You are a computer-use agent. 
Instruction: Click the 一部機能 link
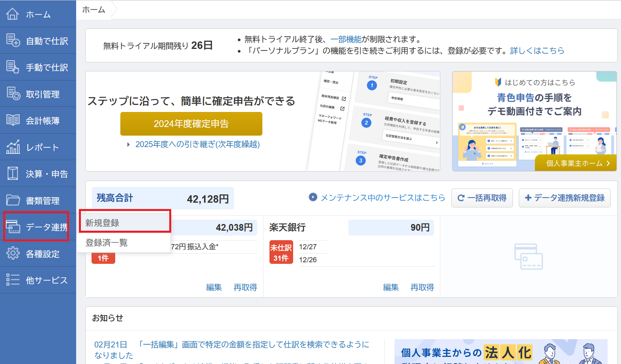pos(346,39)
